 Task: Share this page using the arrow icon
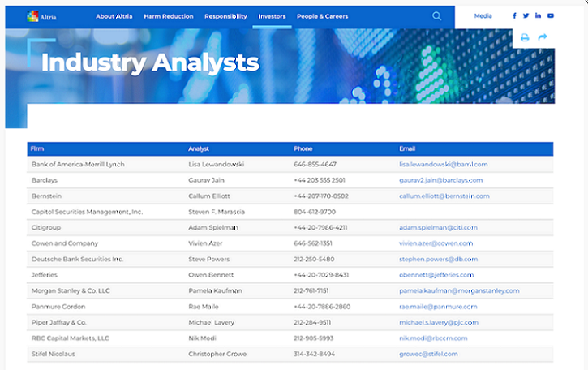point(543,37)
